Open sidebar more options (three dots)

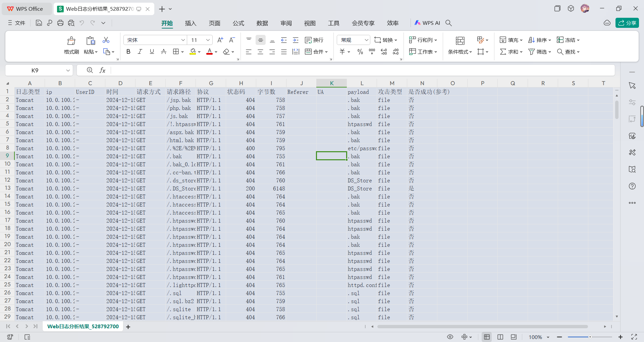pos(632,203)
